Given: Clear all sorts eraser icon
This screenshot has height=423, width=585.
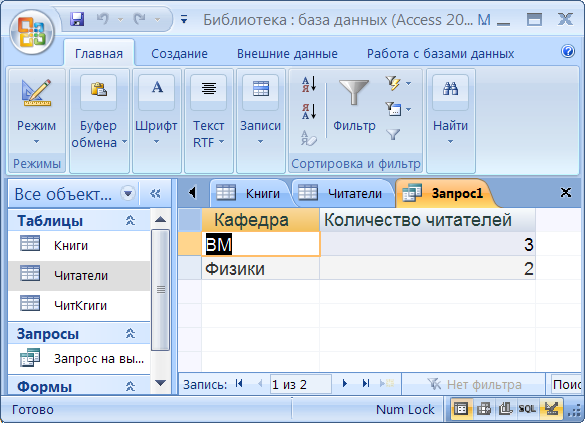Looking at the screenshot, I should [x=309, y=138].
